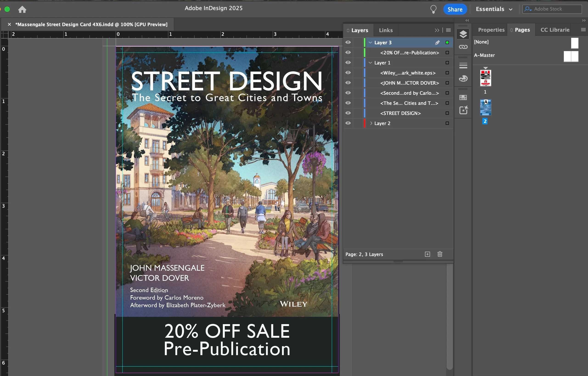Collapse Layer 1 disclosure arrow

(370, 63)
